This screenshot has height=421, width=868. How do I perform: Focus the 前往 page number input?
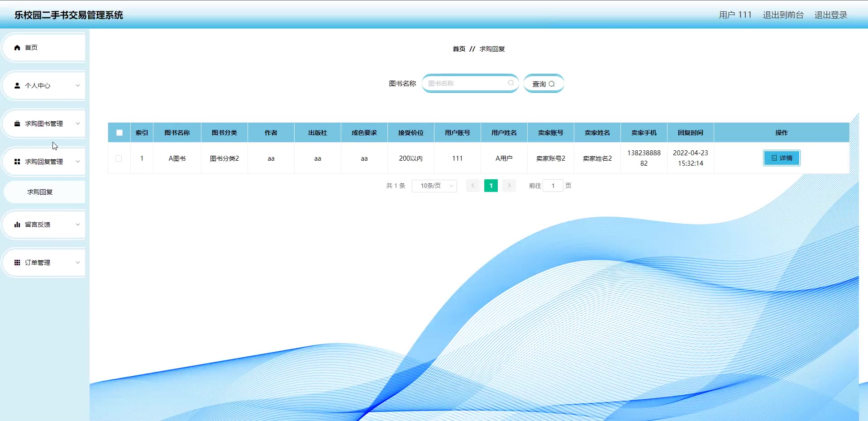[553, 186]
